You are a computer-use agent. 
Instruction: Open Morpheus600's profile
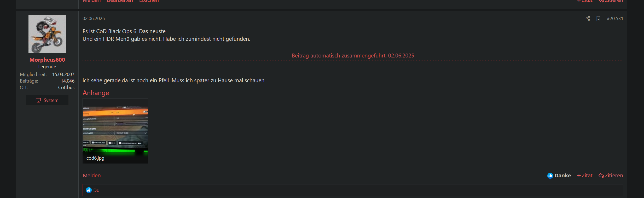47,60
